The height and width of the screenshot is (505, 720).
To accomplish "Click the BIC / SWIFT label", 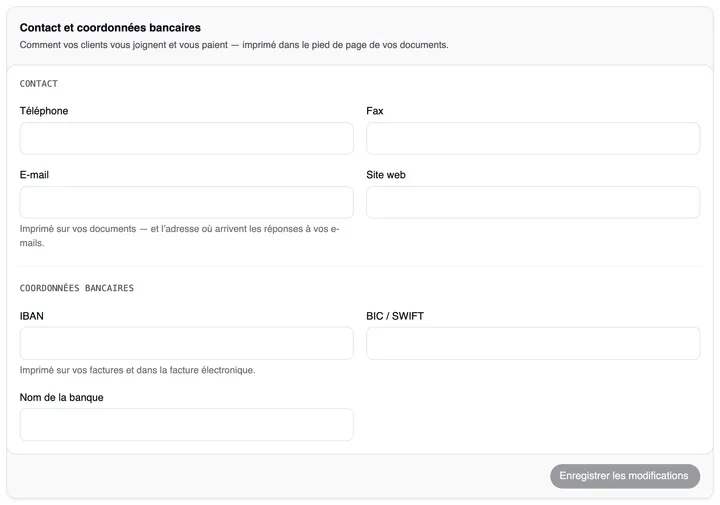I will point(395,316).
